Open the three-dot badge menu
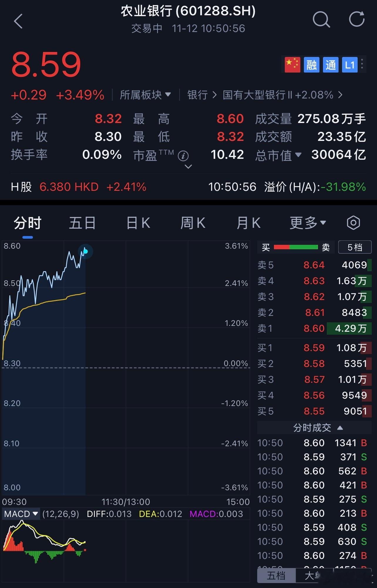Image resolution: width=377 pixels, height=588 pixels. [x=362, y=64]
